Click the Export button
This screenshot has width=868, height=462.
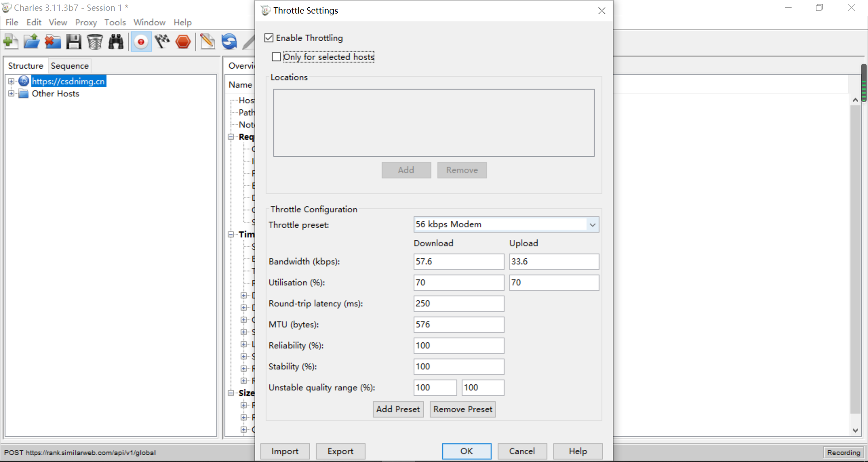(340, 451)
